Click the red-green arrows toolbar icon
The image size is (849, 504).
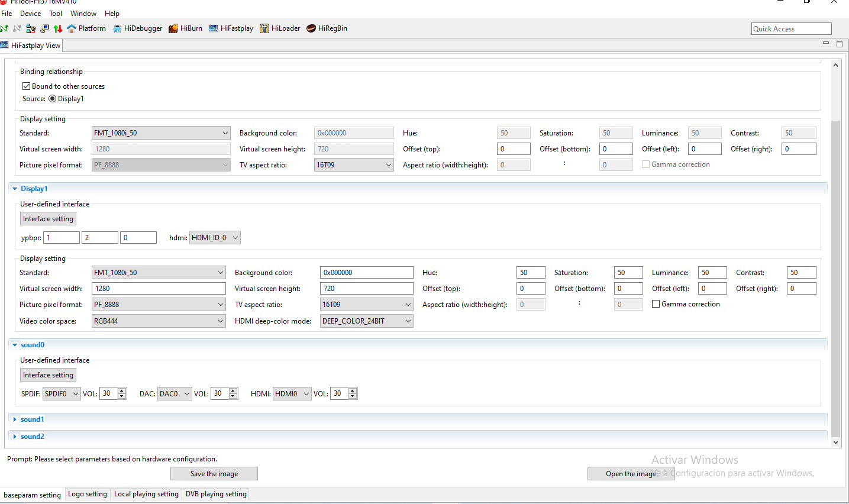click(x=57, y=28)
